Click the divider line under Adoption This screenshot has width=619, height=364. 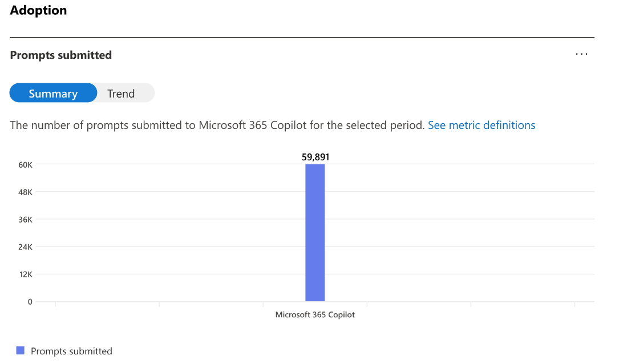pos(302,38)
